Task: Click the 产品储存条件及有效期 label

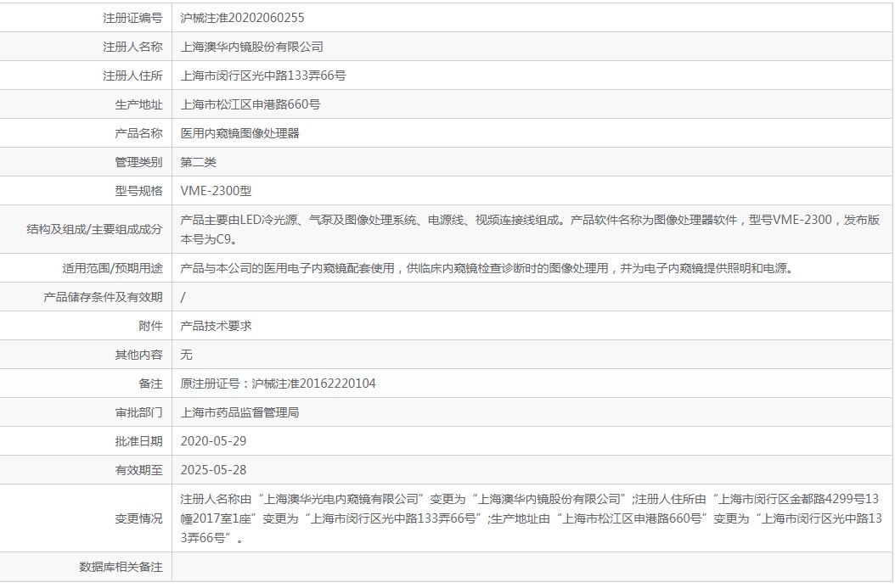Action: click(x=103, y=297)
